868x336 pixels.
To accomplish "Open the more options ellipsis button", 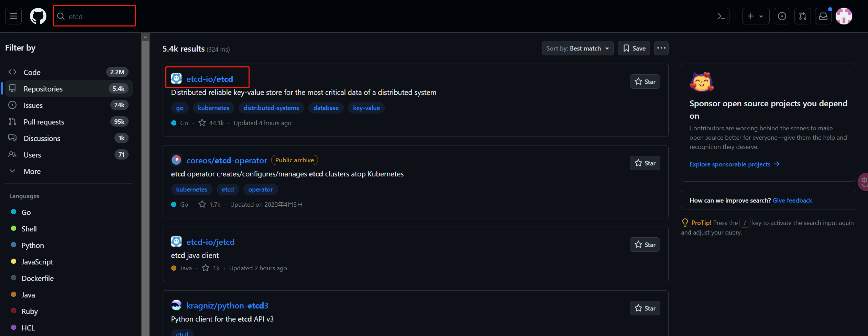I will click(x=661, y=48).
